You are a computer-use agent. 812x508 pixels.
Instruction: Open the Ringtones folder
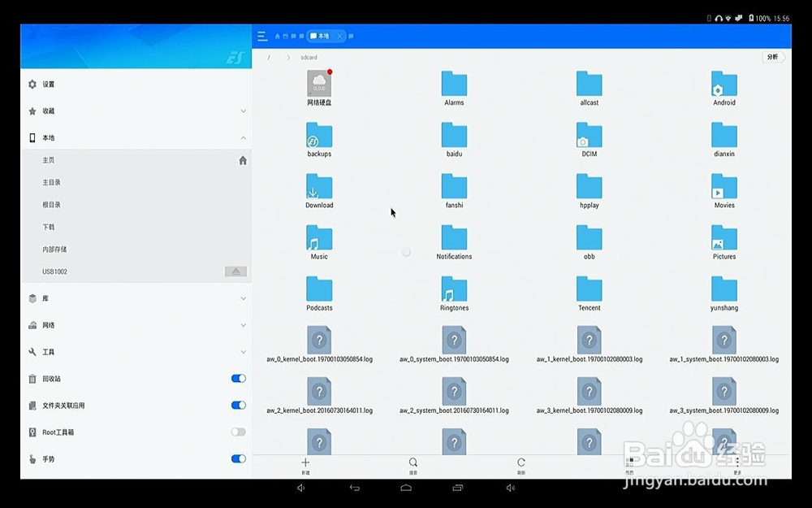[x=454, y=293]
